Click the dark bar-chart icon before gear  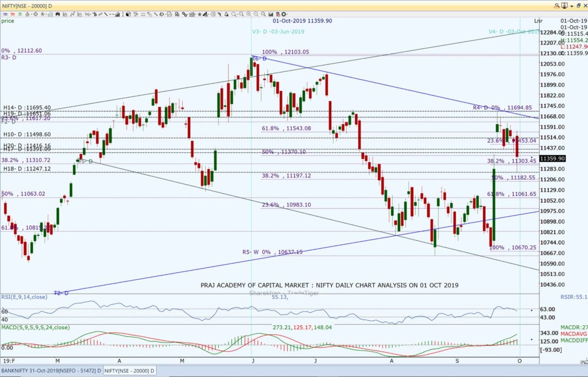coord(271,14)
